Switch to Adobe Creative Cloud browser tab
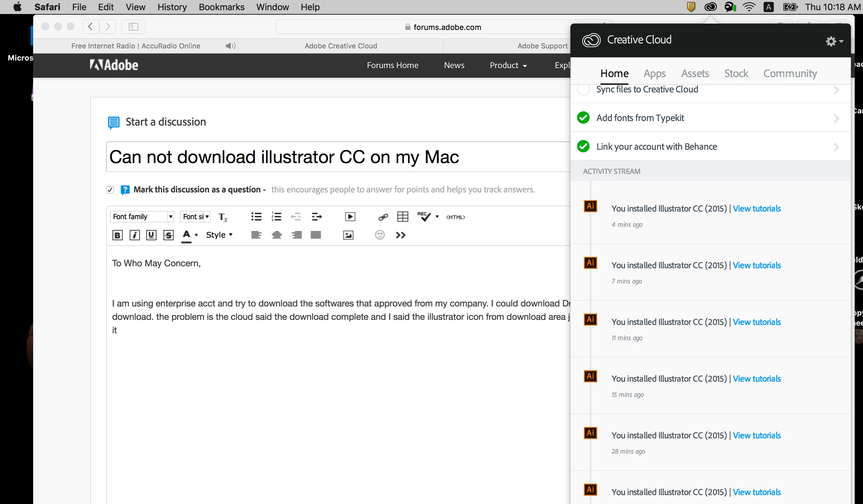Viewport: 863px width, 504px height. pyautogui.click(x=341, y=46)
